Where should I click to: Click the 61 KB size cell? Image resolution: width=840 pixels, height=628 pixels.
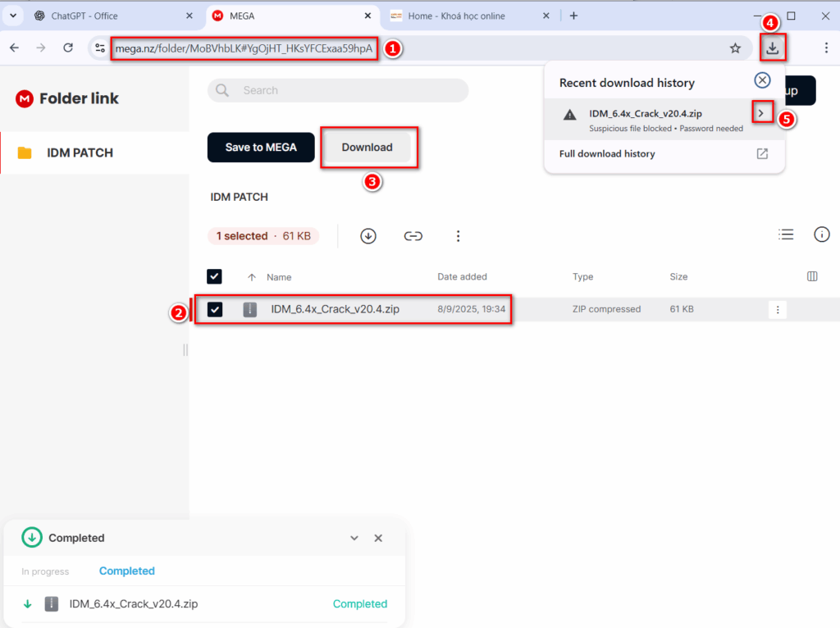pos(682,309)
